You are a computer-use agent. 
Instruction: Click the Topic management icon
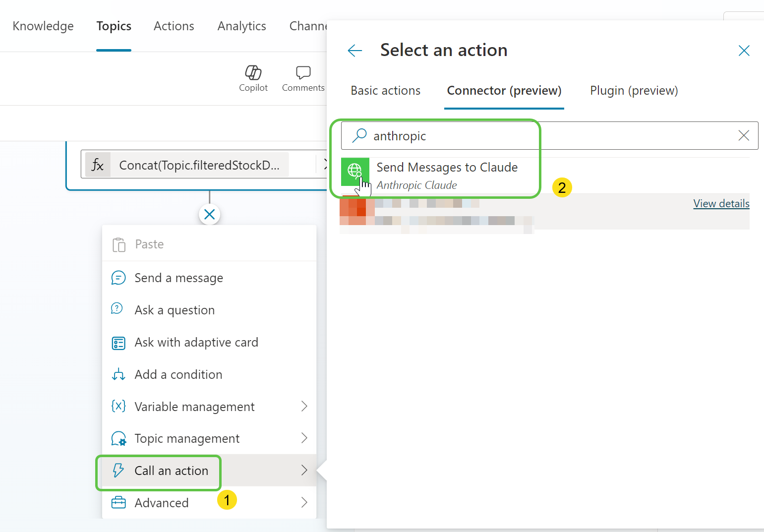point(118,439)
